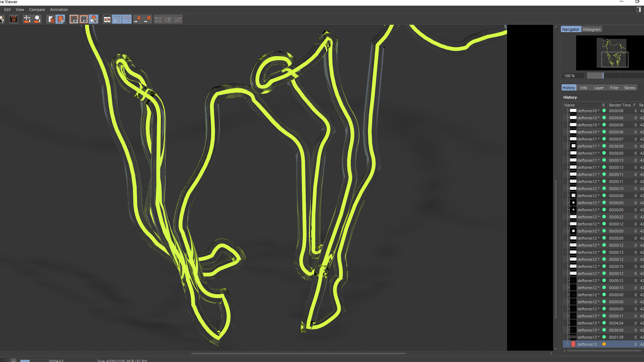The width and height of the screenshot is (644, 362).
Task: Open the Compare menu
Action: point(37,10)
